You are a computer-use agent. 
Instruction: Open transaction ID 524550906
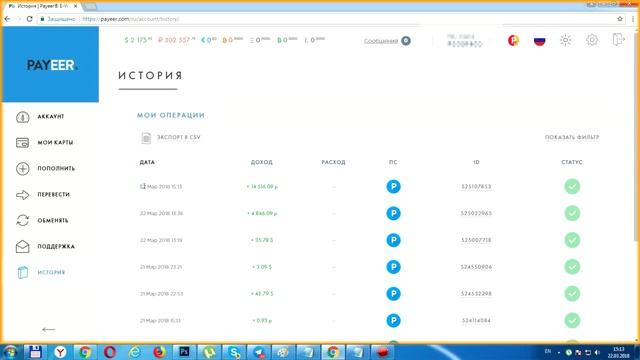pos(476,267)
